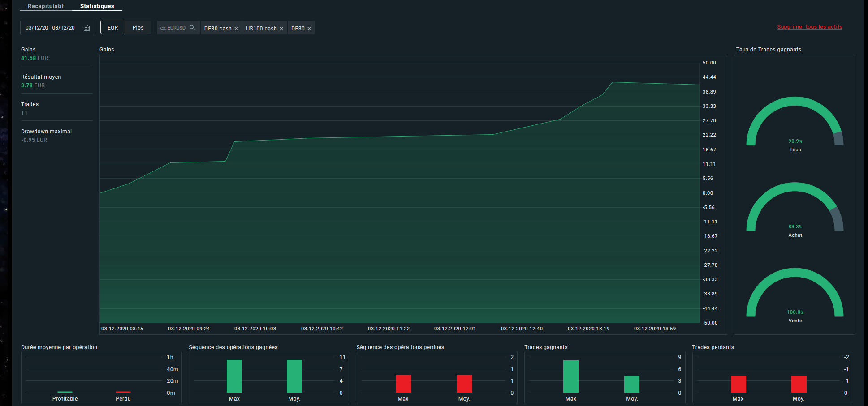Image resolution: width=868 pixels, height=406 pixels.
Task: Remove the DE30.cash filter tag
Action: tap(236, 29)
